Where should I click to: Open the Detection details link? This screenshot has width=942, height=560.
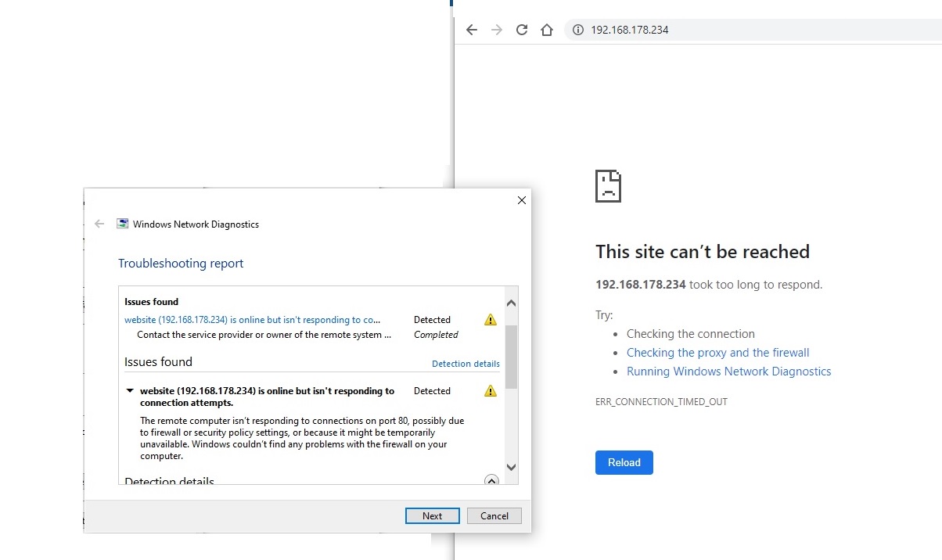[466, 364]
